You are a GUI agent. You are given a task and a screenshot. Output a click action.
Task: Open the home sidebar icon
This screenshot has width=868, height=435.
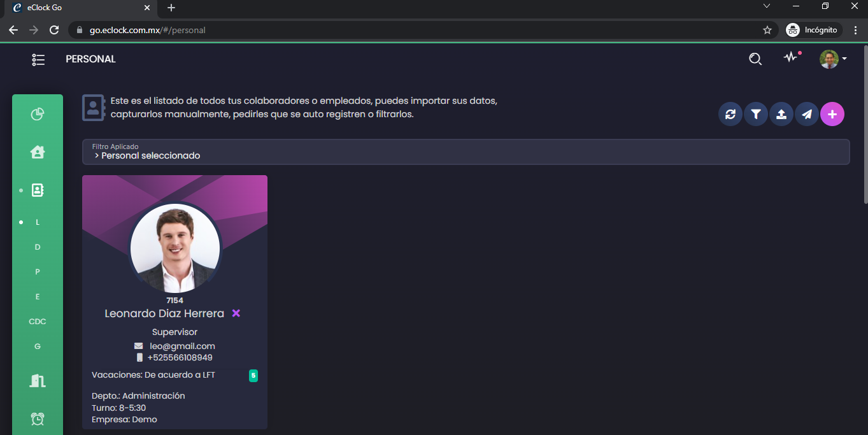point(38,152)
